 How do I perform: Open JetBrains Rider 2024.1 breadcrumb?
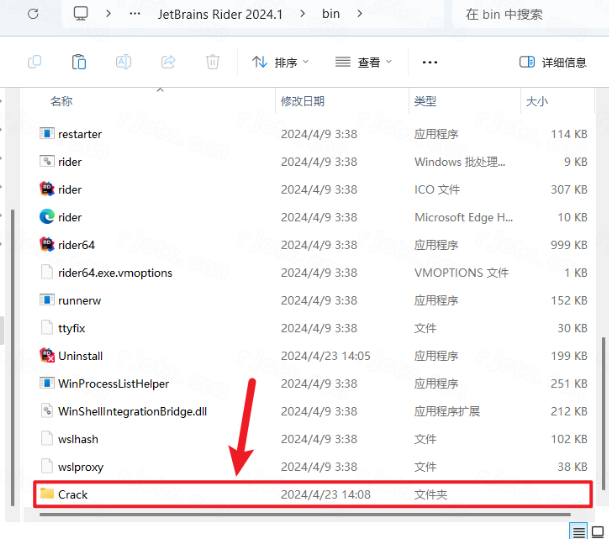click(x=220, y=14)
